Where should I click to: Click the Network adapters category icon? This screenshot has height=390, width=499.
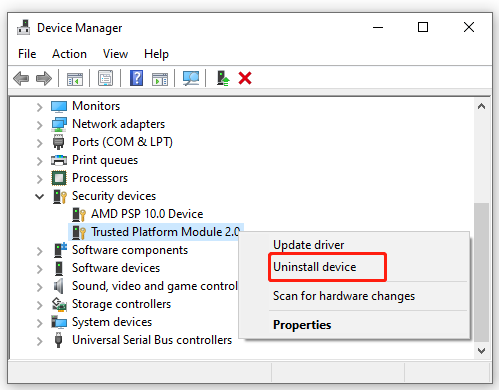click(59, 124)
